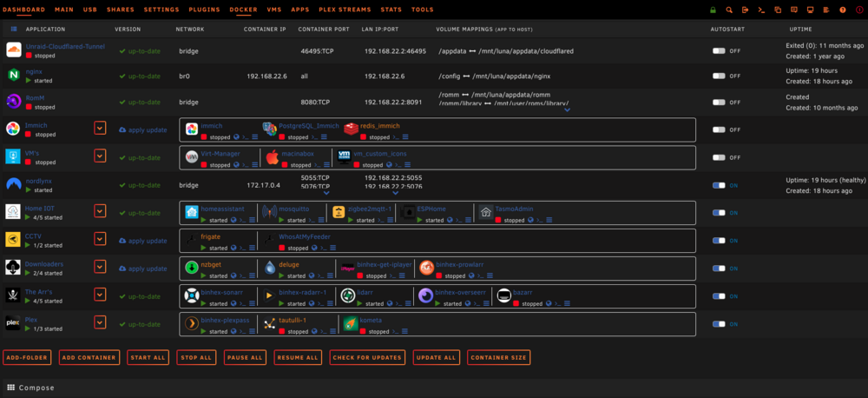Click the nginx container icon
The height and width of the screenshot is (398, 868).
point(13,75)
